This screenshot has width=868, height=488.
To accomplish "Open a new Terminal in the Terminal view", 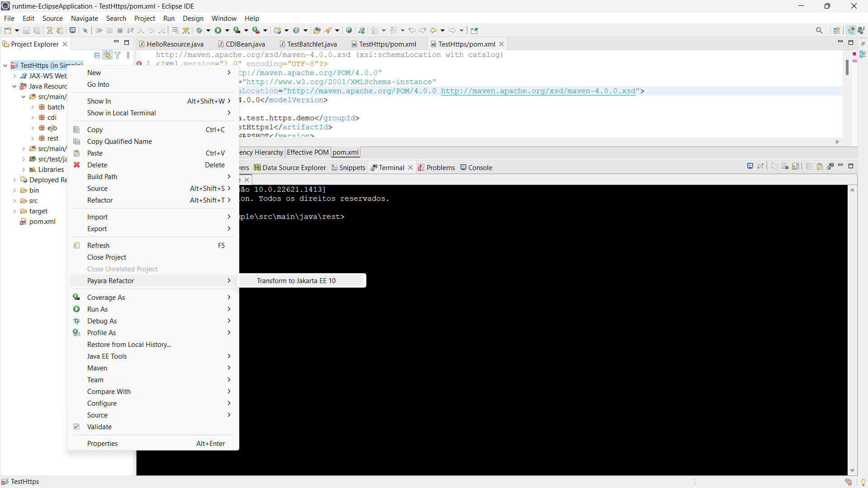I will point(750,166).
